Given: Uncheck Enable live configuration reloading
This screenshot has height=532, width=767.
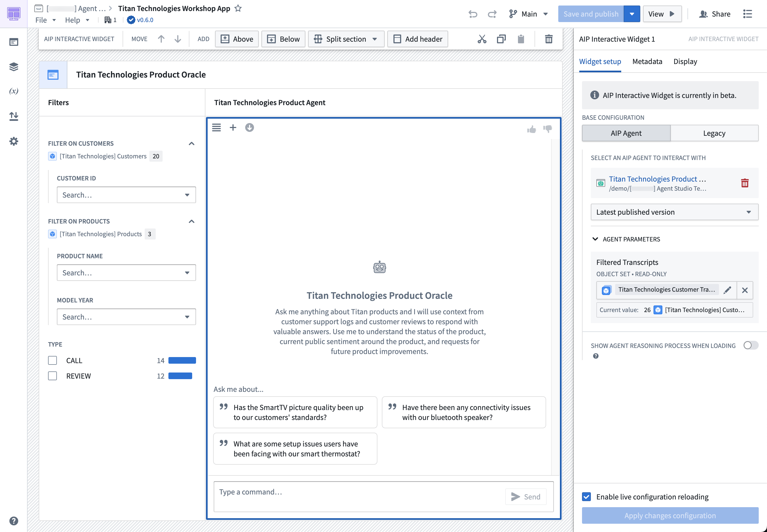Looking at the screenshot, I should (587, 497).
